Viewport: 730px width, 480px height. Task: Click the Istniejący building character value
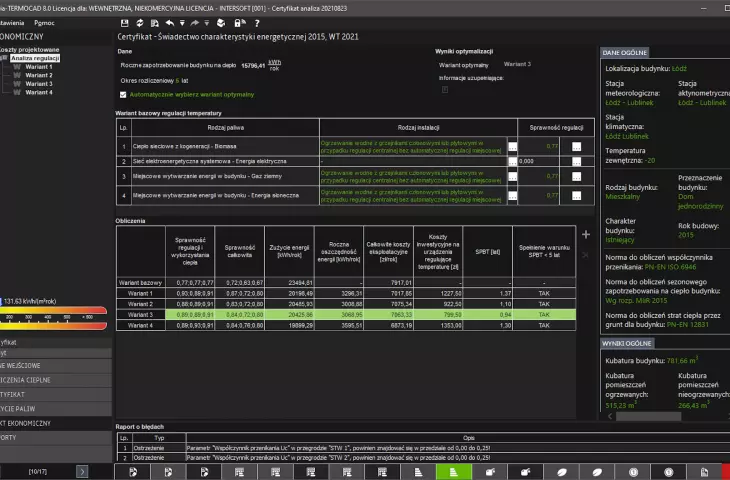[620, 240]
